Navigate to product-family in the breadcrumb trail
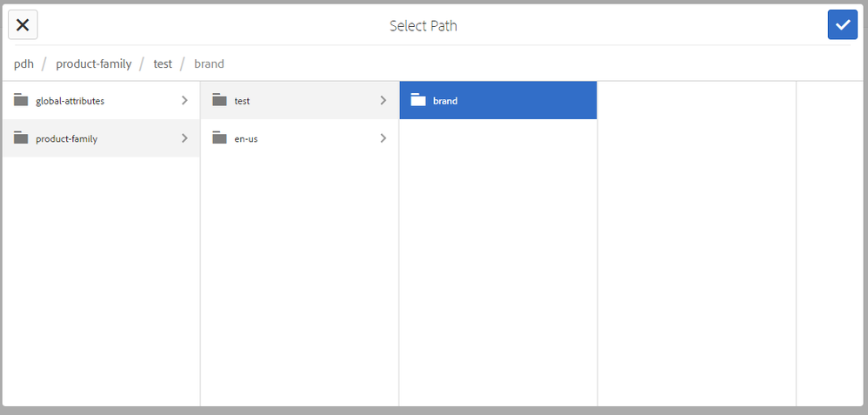The width and height of the screenshot is (868, 415). [93, 64]
